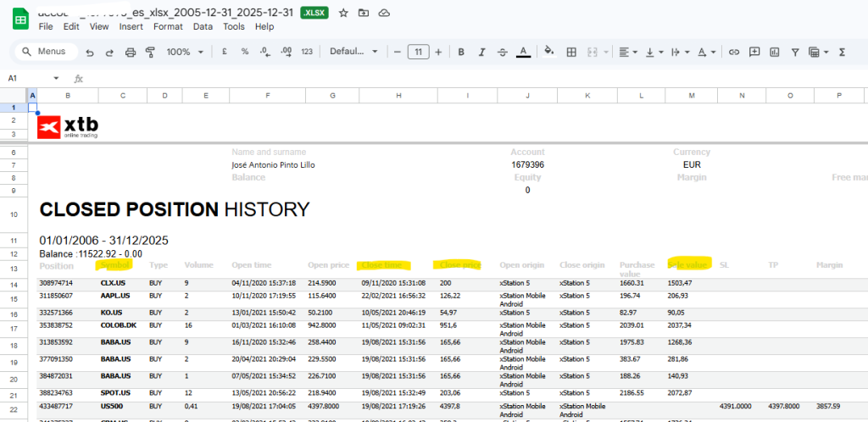The height and width of the screenshot is (422, 868).
Task: Toggle bold formatting
Action: point(461,53)
